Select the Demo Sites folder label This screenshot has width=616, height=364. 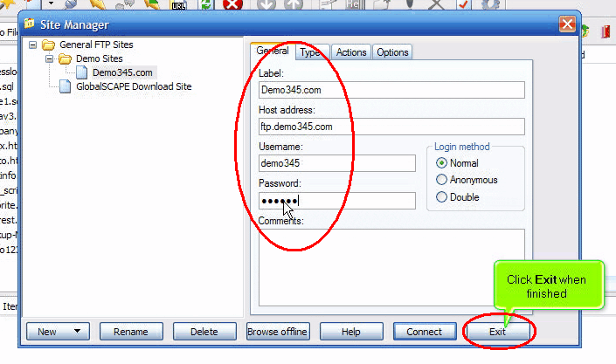(100, 58)
